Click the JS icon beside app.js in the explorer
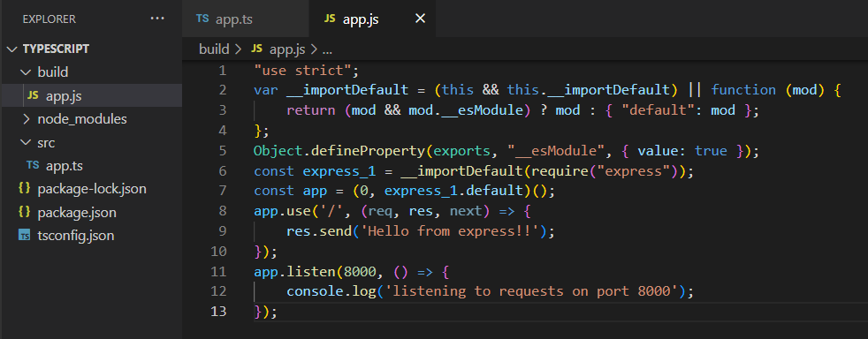 click(33, 95)
